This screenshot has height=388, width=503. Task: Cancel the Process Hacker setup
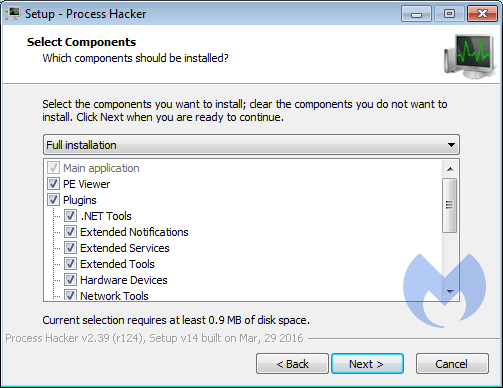pyautogui.click(x=452, y=364)
